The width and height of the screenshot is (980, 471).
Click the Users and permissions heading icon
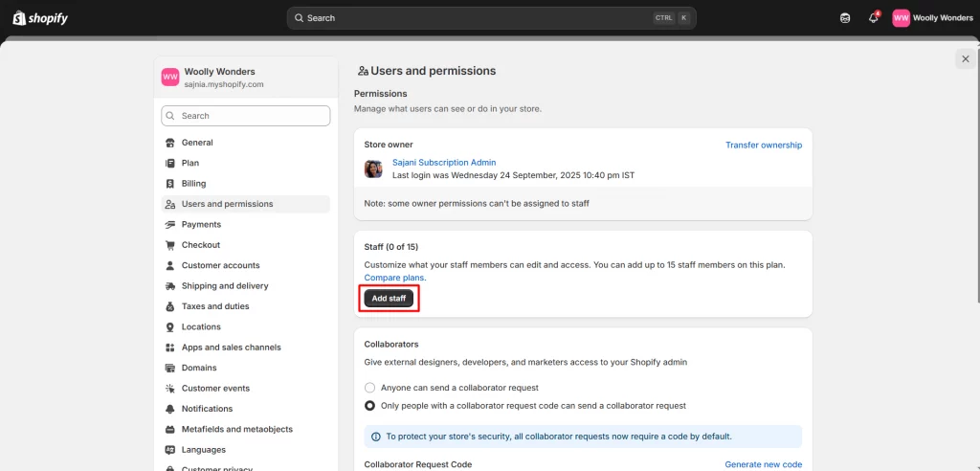(363, 71)
